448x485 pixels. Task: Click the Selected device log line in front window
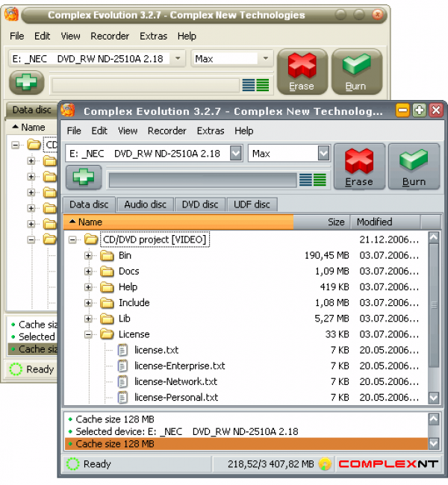(246, 431)
